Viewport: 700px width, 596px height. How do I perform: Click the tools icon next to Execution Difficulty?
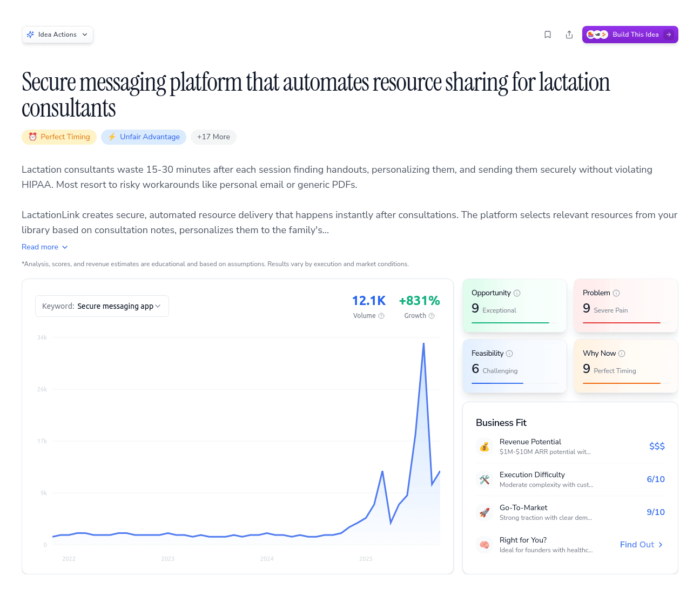tap(484, 479)
